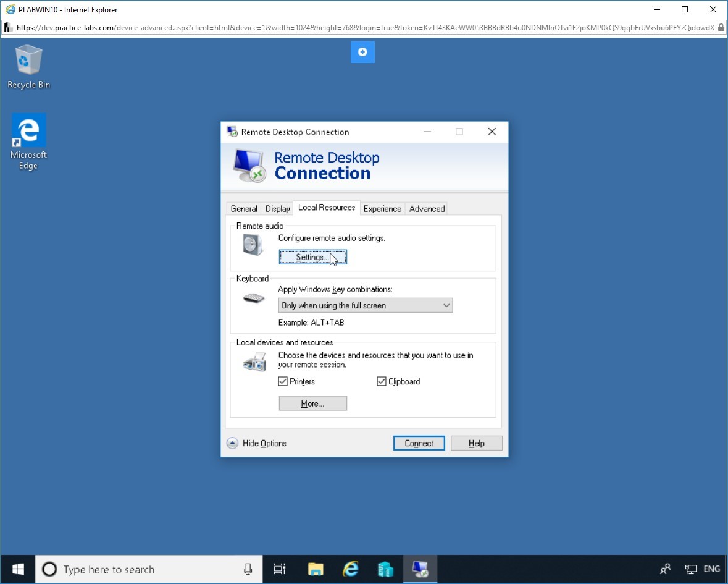This screenshot has width=728, height=584.
Task: Minimize the Remote Desktop Connection dialog
Action: (x=428, y=132)
